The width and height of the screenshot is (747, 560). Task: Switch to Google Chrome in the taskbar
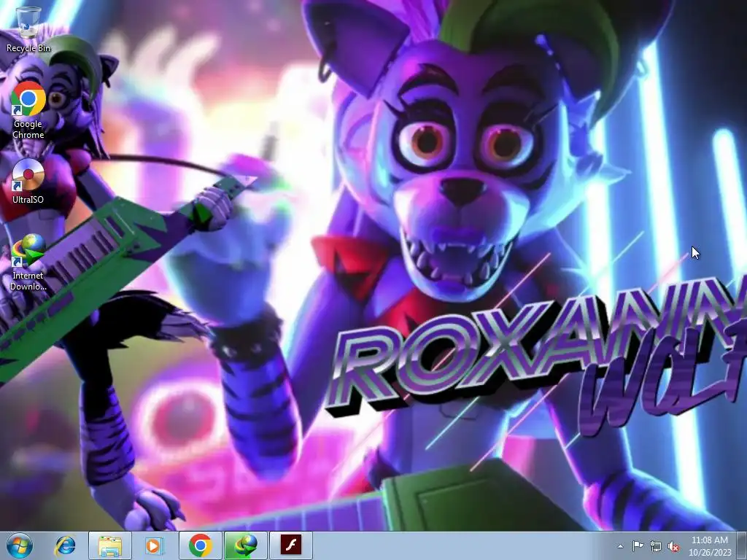pos(200,545)
